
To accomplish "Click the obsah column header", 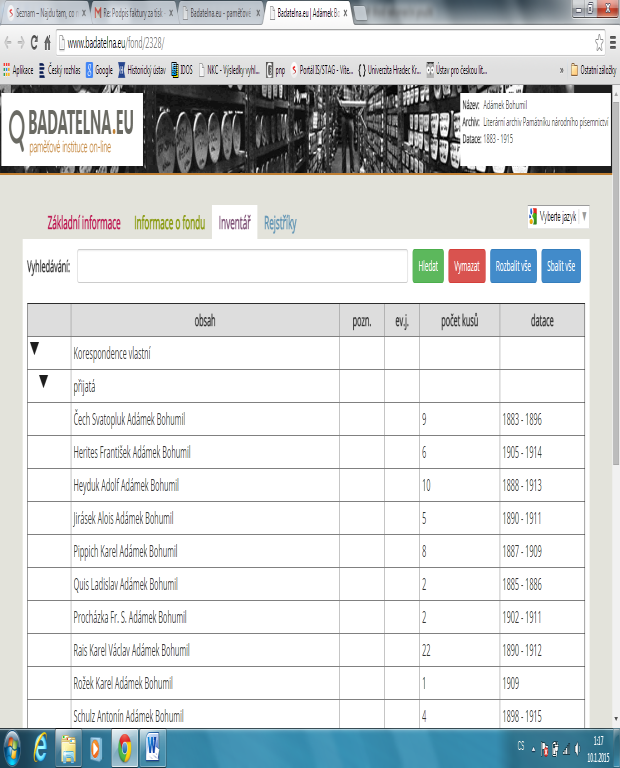I will point(205,321).
